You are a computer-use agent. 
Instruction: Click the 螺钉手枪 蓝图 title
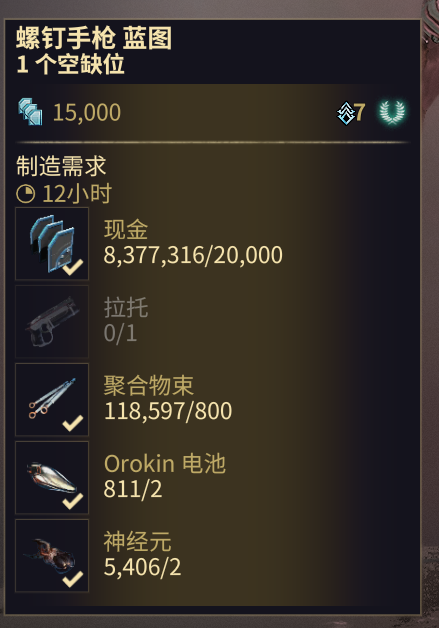pyautogui.click(x=94, y=38)
